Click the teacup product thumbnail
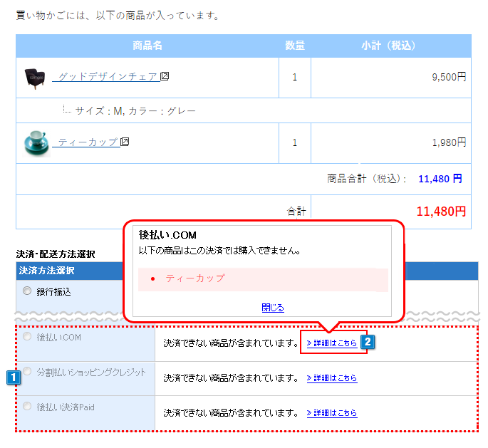This screenshot has height=448, width=488. point(36,143)
